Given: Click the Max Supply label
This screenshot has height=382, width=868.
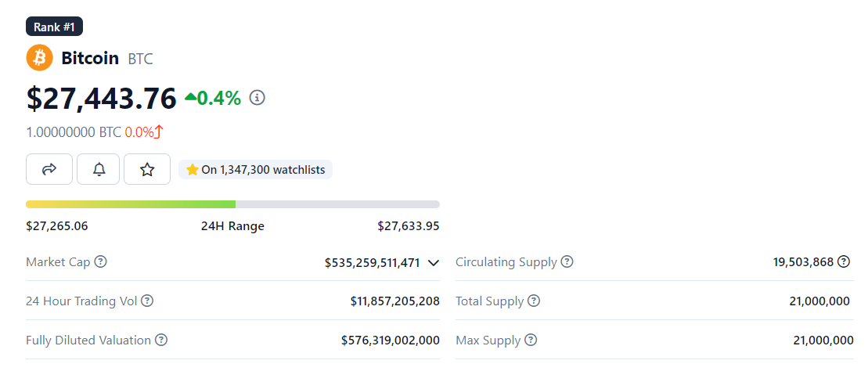Looking at the screenshot, I should point(488,340).
